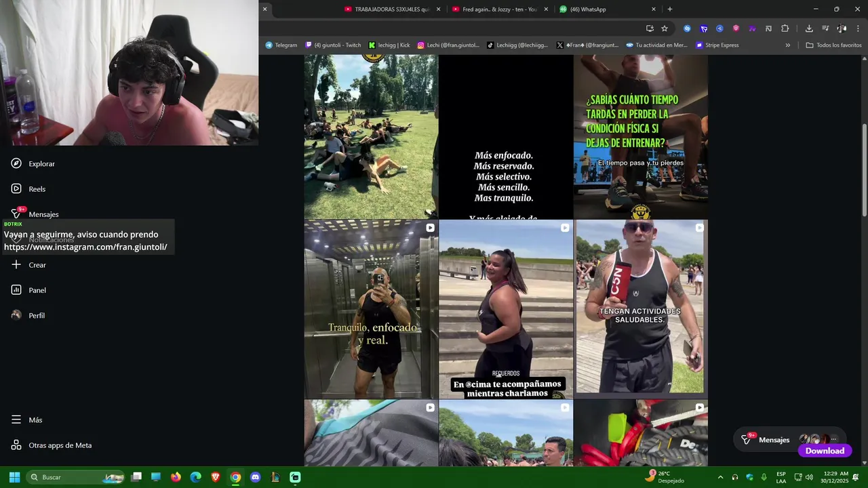Open the ESP LAA language switcher
Image resolution: width=868 pixels, height=488 pixels.
click(x=781, y=477)
